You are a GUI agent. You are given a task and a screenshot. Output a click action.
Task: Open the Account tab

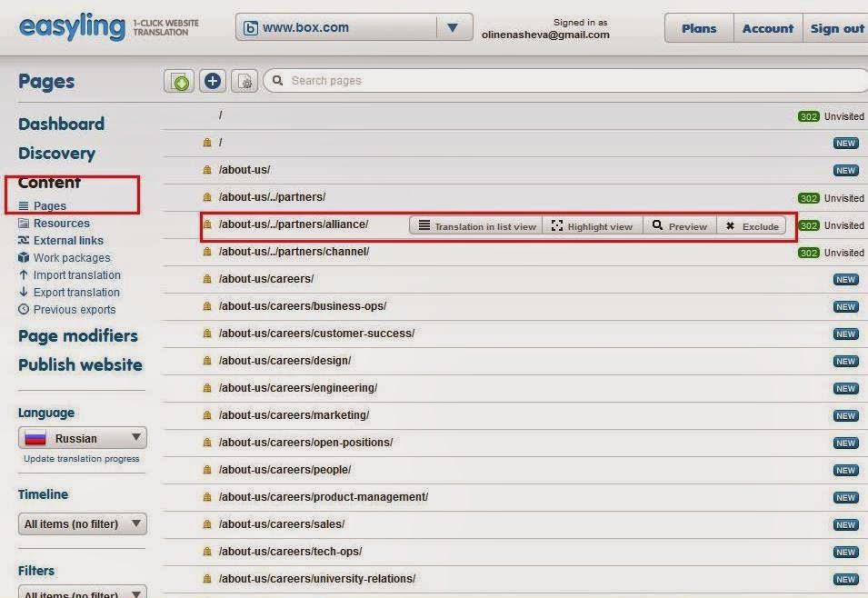[x=768, y=28]
